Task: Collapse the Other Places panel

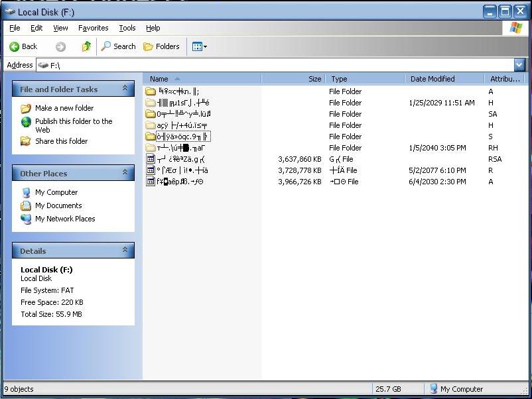Action: (125, 173)
